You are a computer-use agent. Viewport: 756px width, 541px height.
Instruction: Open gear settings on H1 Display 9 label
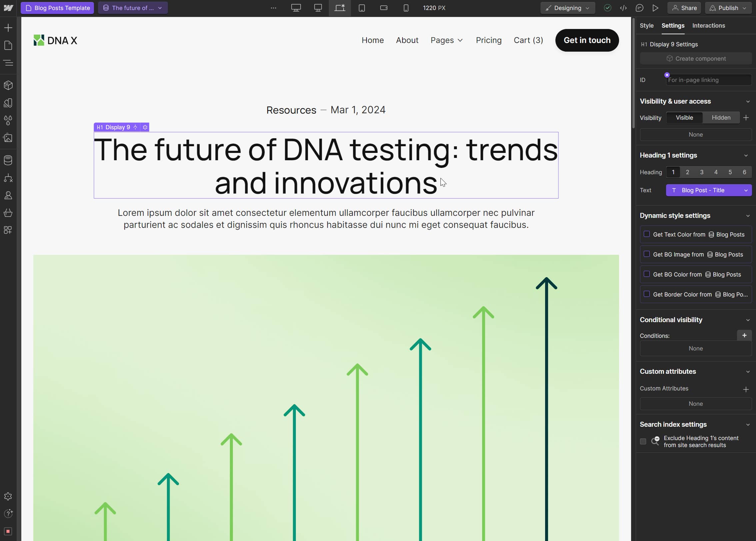[145, 127]
